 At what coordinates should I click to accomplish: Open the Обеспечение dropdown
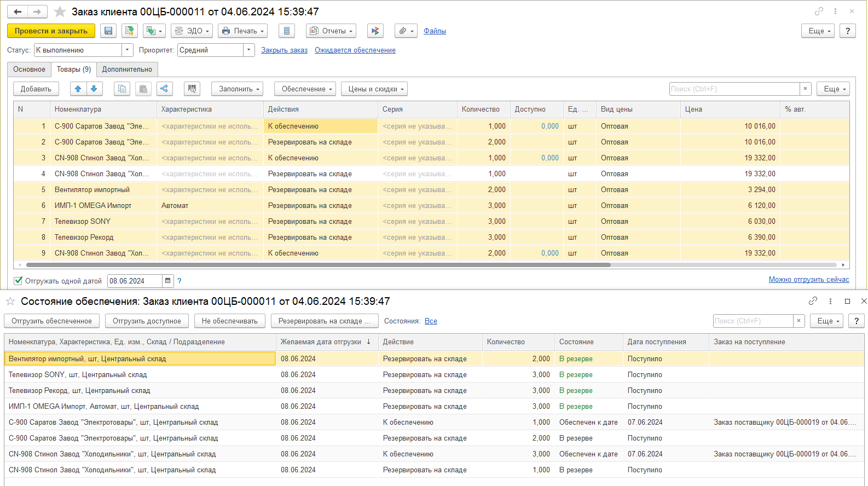(305, 89)
